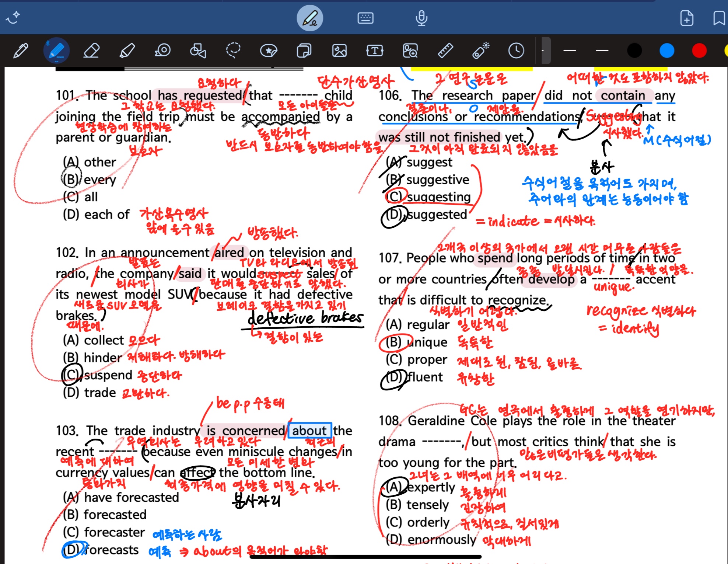Image resolution: width=728 pixels, height=564 pixels.
Task: Pick the blue pen color
Action: [666, 51]
